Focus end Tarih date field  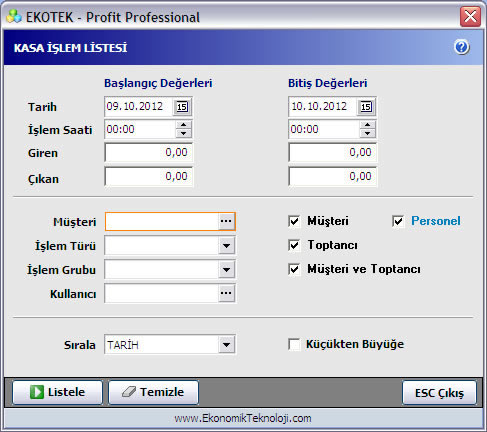point(323,107)
